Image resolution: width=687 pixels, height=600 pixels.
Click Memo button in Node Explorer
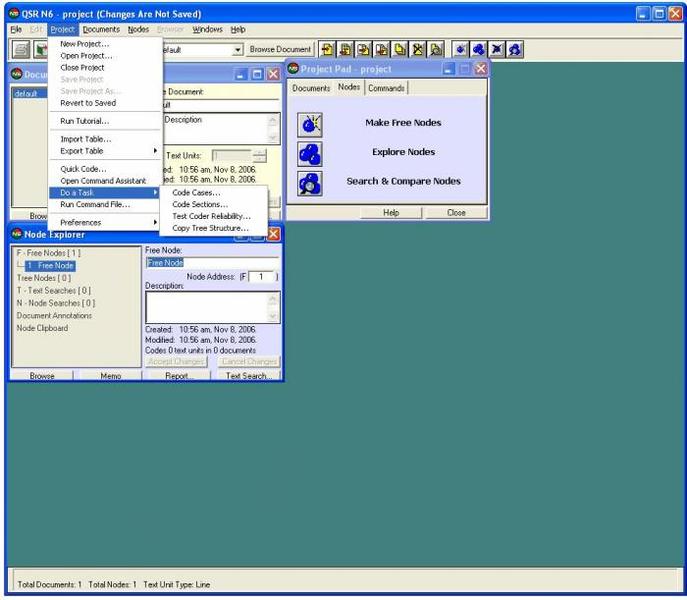(110, 376)
